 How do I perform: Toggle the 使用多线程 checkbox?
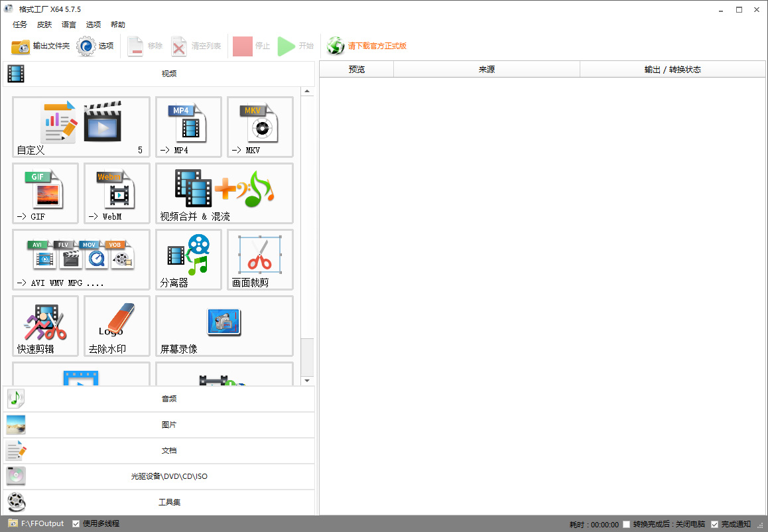point(76,524)
